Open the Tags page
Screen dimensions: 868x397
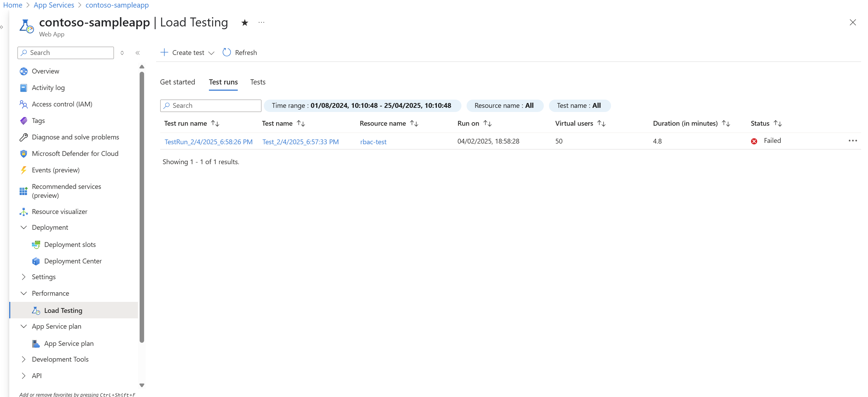[38, 121]
